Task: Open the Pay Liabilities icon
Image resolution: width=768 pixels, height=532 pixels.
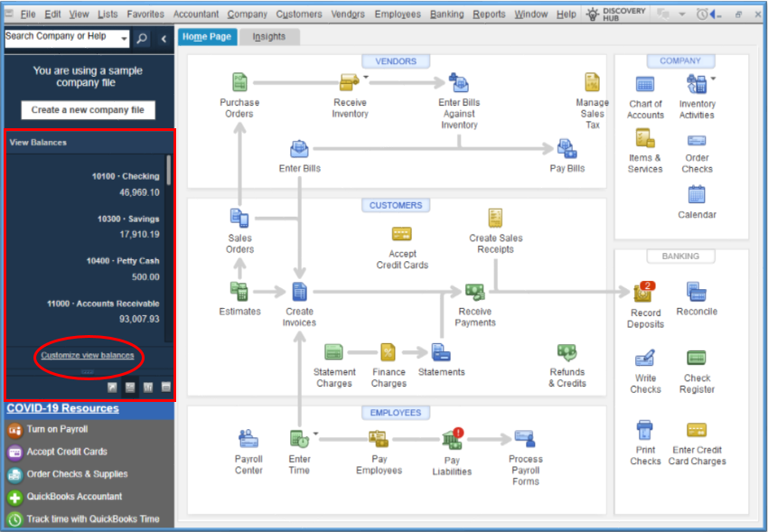Action: pos(453,439)
